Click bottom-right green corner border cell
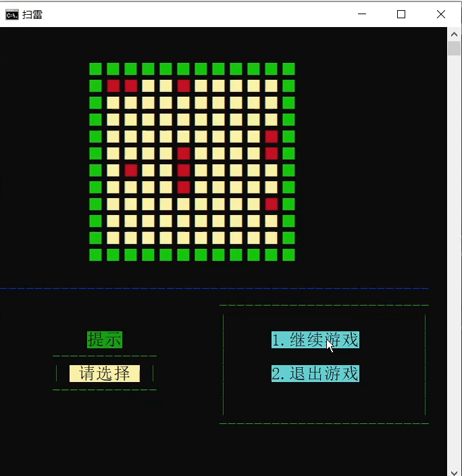462x476 pixels. pos(288,255)
